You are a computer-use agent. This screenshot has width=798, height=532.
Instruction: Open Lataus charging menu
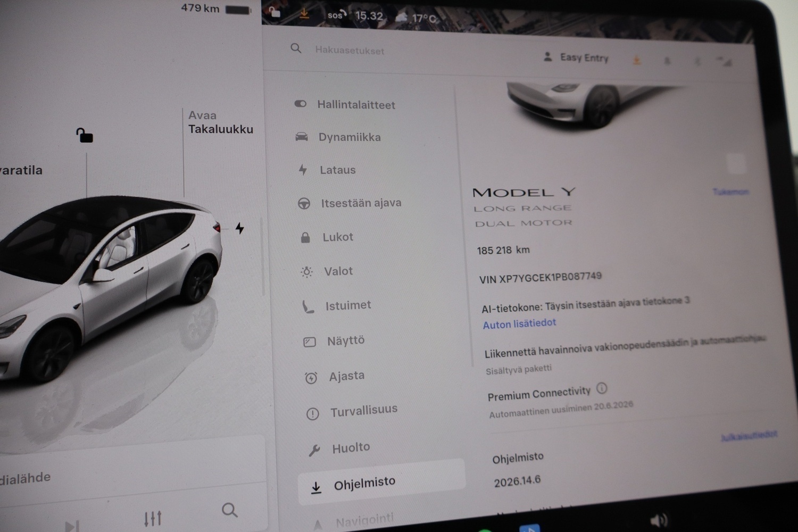point(337,170)
